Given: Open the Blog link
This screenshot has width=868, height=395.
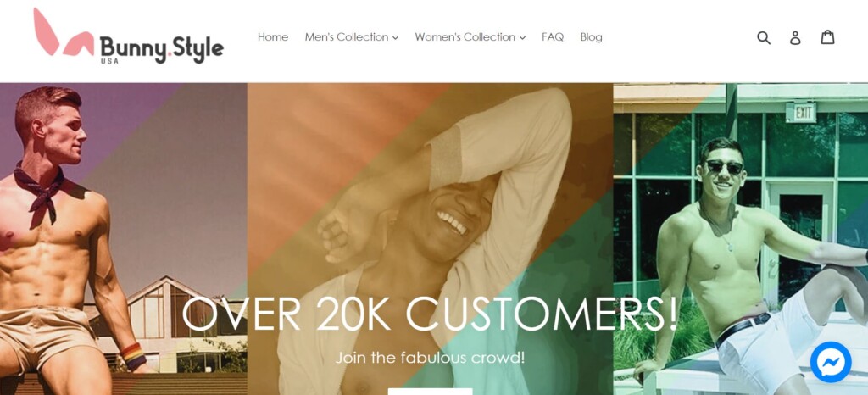Looking at the screenshot, I should click(x=591, y=37).
